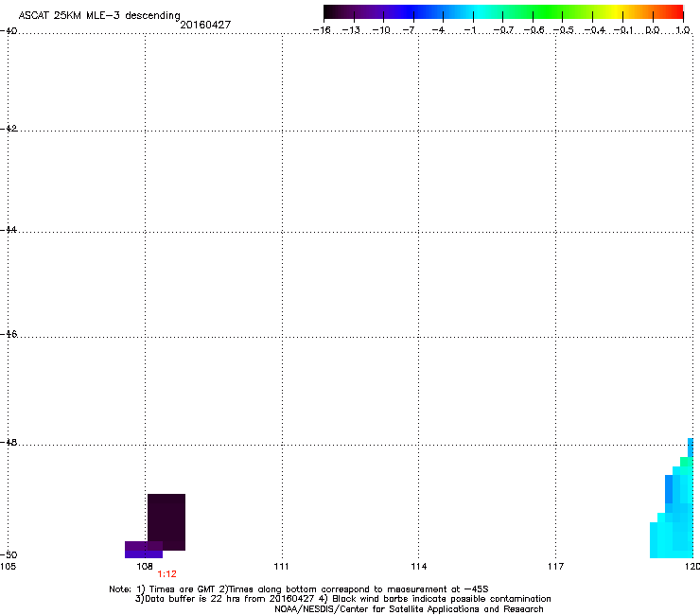Click the title text 'ASCAT 25KM MLE-3 descending'
Screen dimensions: 700x615
99,15
